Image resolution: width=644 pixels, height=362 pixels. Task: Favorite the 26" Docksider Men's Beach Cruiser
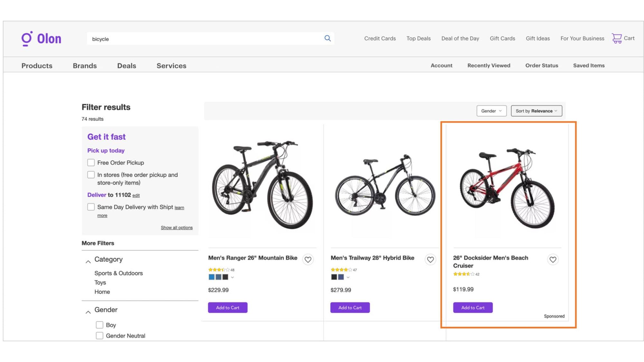pos(553,259)
